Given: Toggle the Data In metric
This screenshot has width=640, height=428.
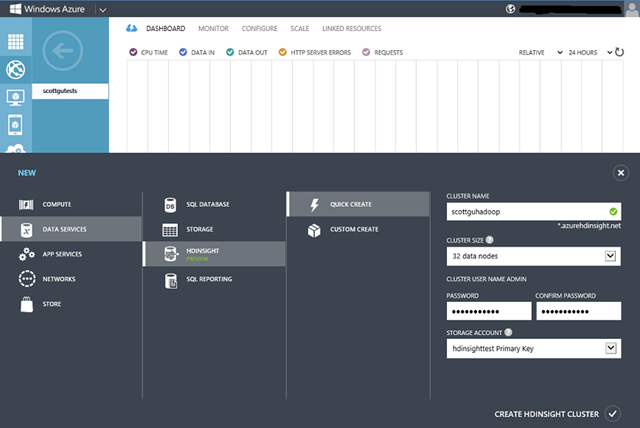Looking at the screenshot, I should click(x=183, y=52).
